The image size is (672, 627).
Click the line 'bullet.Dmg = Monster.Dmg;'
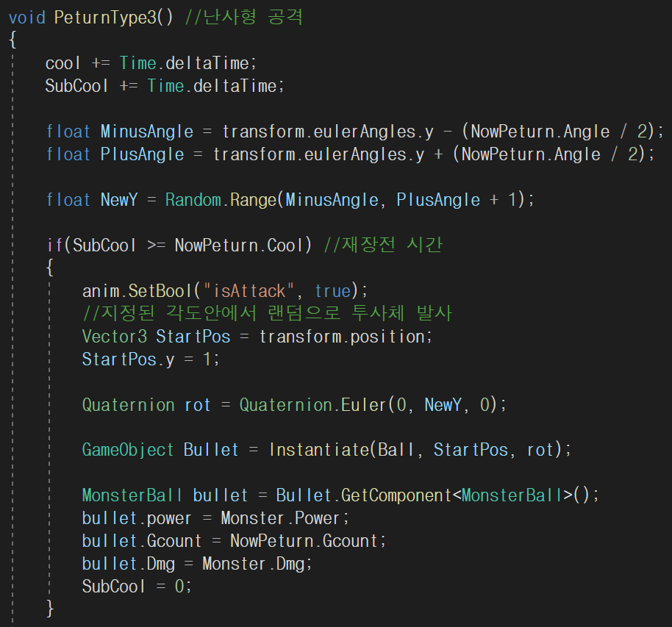point(197,564)
